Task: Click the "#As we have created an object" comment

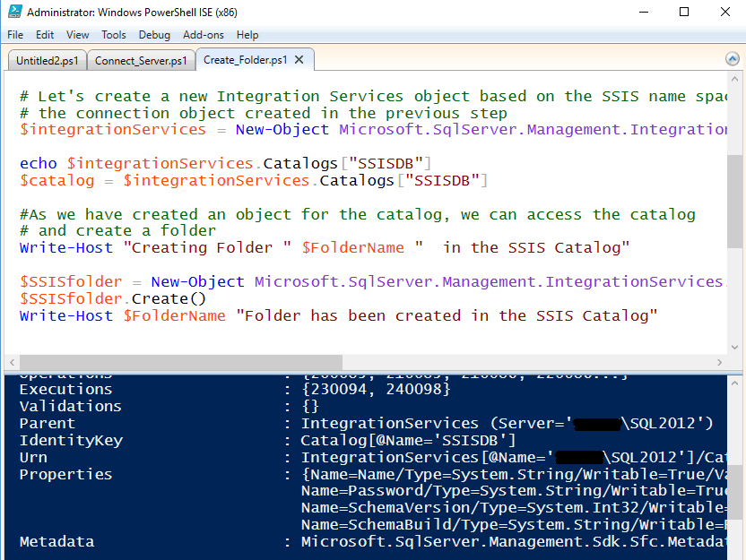Action: tap(357, 214)
